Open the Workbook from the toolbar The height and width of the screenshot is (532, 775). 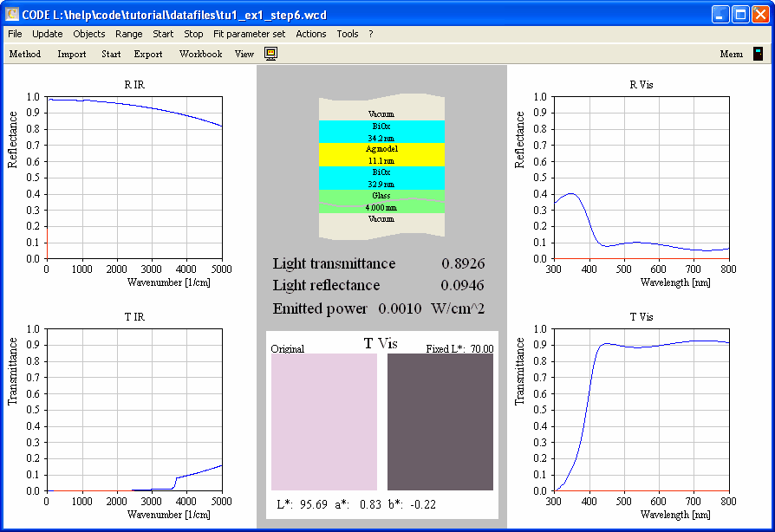pyautogui.click(x=200, y=54)
